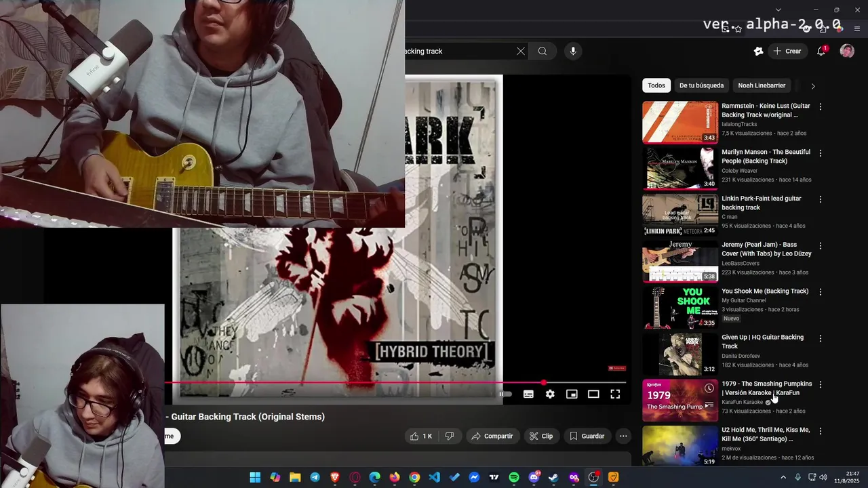The width and height of the screenshot is (868, 488).
Task: Open Opera browser from taskbar
Action: coord(355,477)
